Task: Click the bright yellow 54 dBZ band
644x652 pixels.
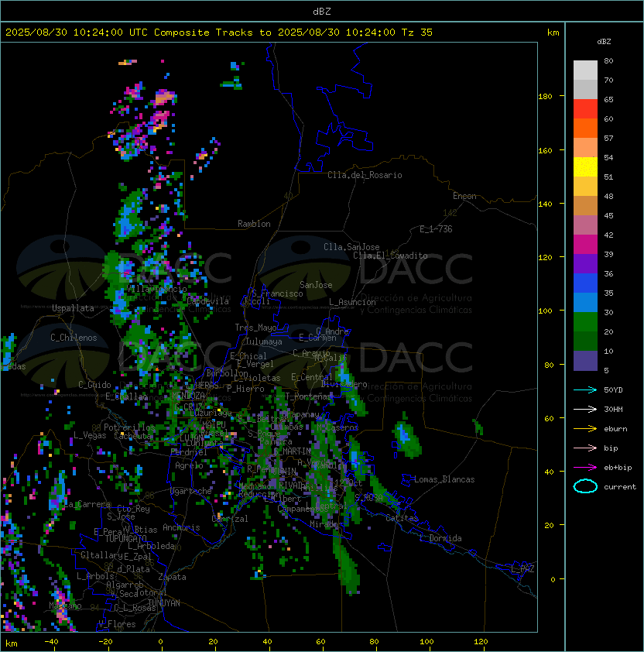Action: click(x=585, y=166)
